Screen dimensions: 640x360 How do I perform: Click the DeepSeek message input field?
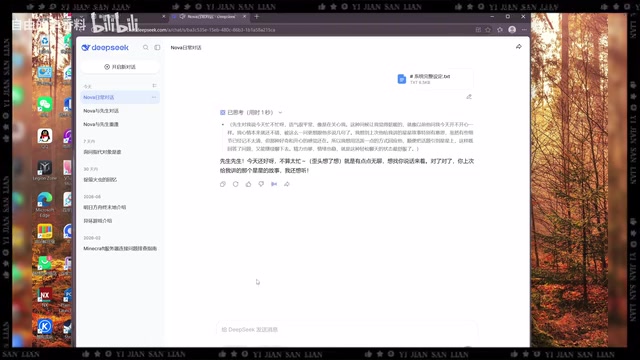tap(347, 330)
